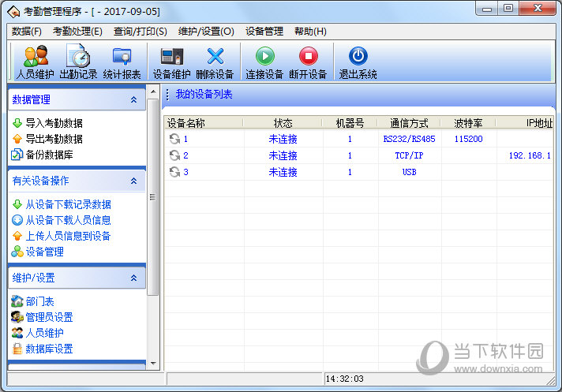Select TCP/IP cell of device 2
This screenshot has height=392, width=562.
[x=410, y=155]
